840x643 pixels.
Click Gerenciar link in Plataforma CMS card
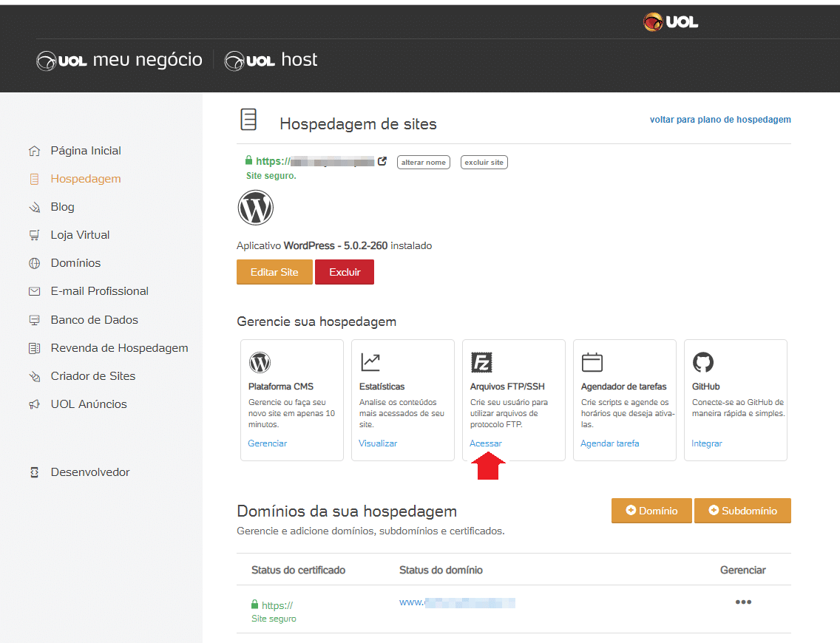click(268, 443)
